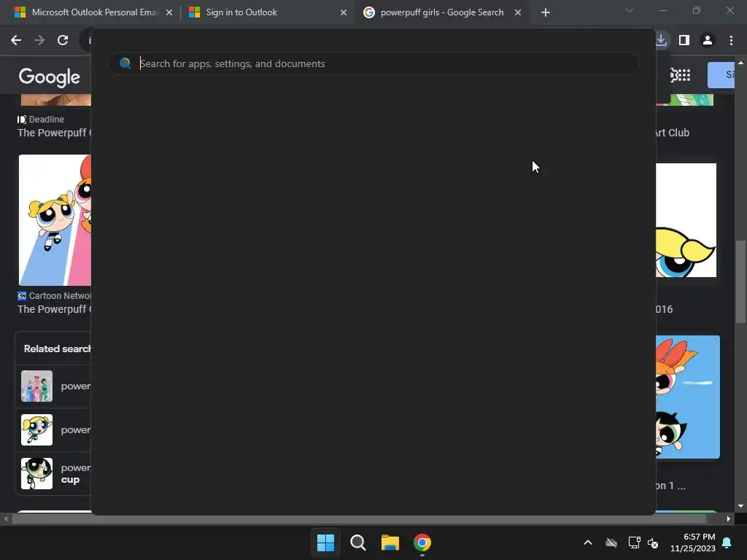Open the Bubbles close-up eye image
747x560 pixels.
[686, 220]
